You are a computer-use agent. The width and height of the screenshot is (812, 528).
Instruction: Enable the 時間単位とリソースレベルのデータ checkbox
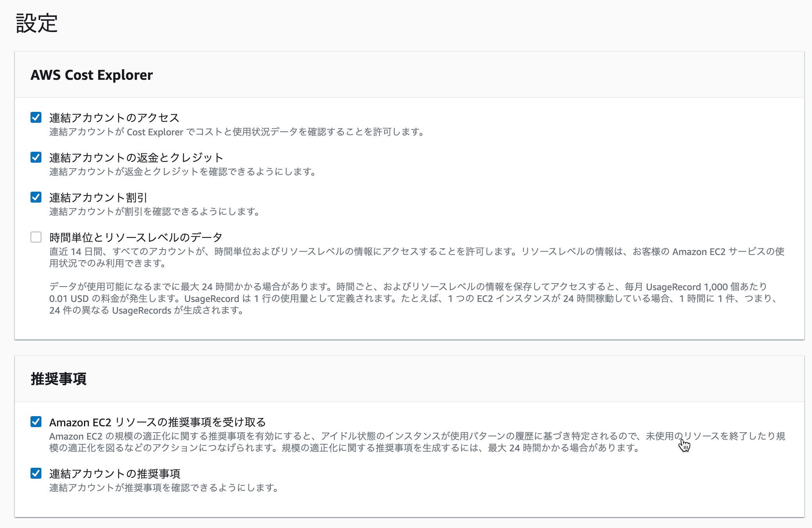36,237
